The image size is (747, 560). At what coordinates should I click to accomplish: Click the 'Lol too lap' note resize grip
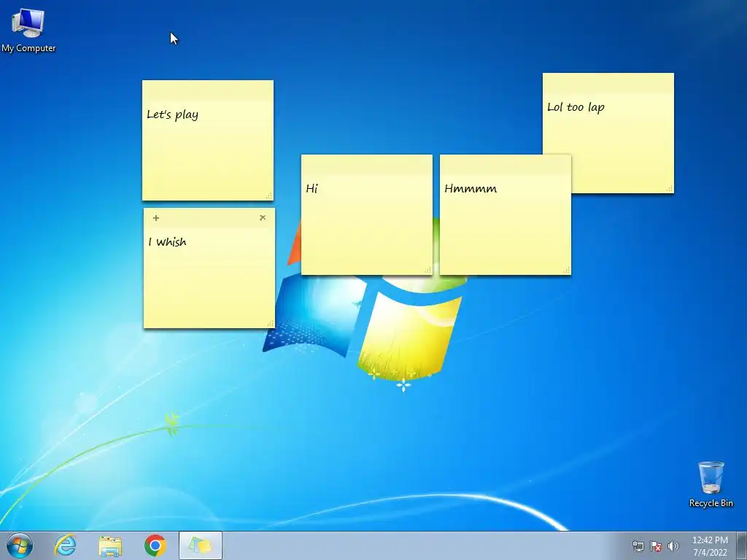[x=670, y=189]
